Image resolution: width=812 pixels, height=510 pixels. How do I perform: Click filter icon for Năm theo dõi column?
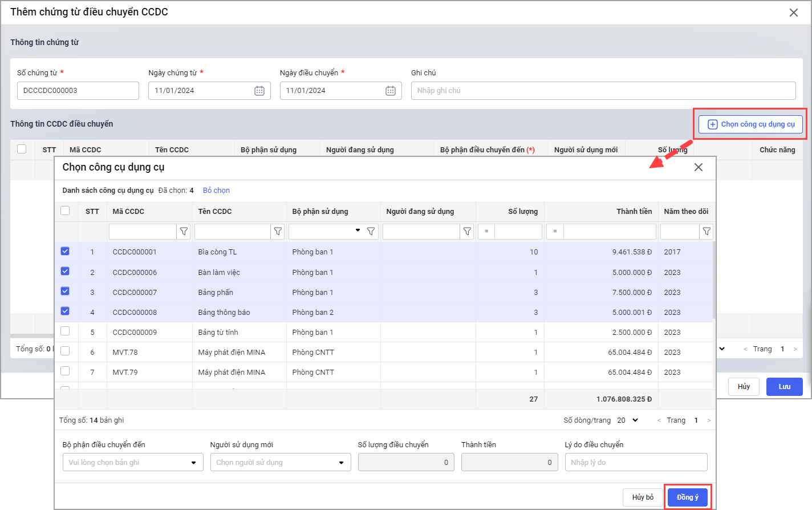pos(707,232)
